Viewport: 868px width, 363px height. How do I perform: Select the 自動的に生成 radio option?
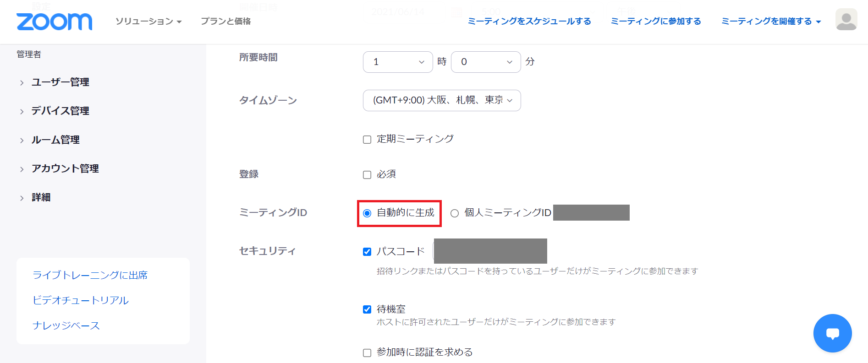coord(367,213)
